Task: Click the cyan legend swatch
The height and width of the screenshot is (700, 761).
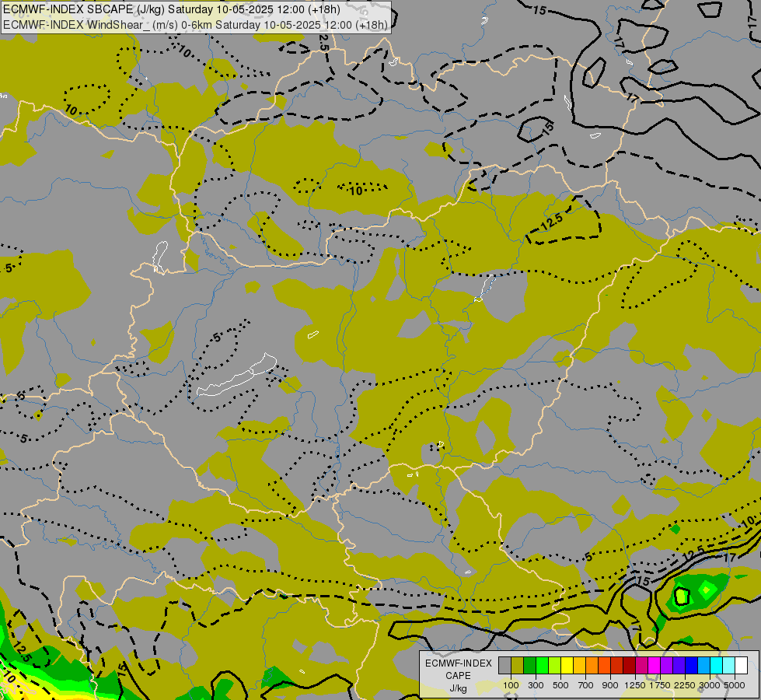Action: coord(717,666)
